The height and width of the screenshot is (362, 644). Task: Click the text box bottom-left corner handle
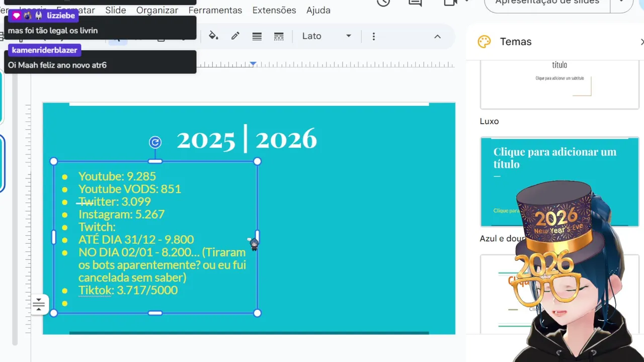pos(54,313)
